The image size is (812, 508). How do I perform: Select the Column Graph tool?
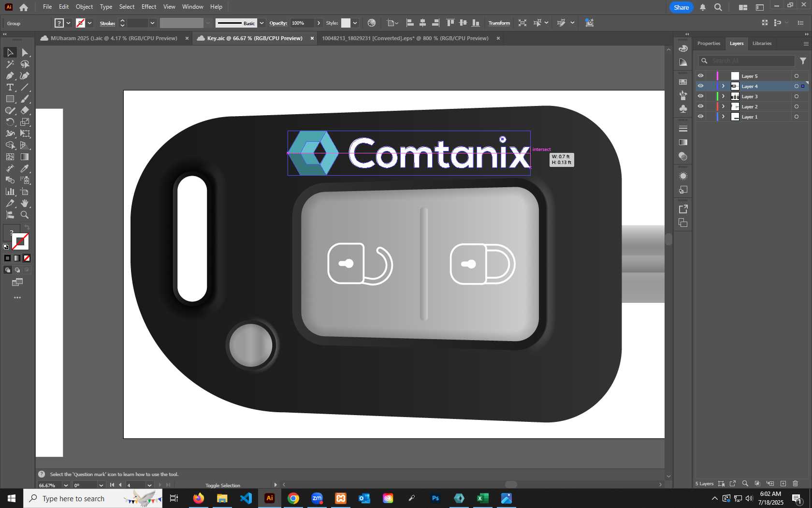[10, 192]
